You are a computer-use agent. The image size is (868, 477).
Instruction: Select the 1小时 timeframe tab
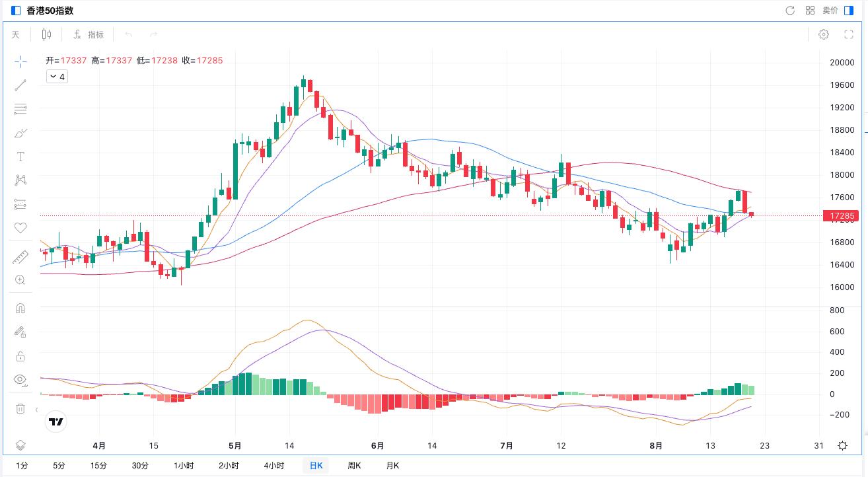pos(184,466)
